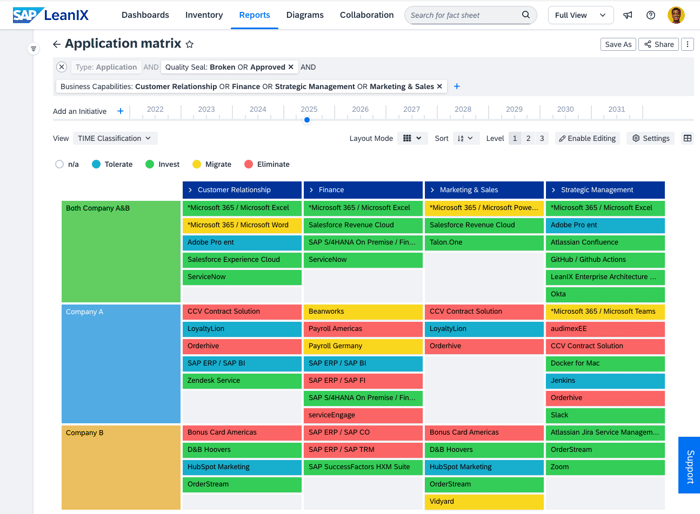Open Talon.One application
This screenshot has width=700, height=514.
click(x=484, y=242)
